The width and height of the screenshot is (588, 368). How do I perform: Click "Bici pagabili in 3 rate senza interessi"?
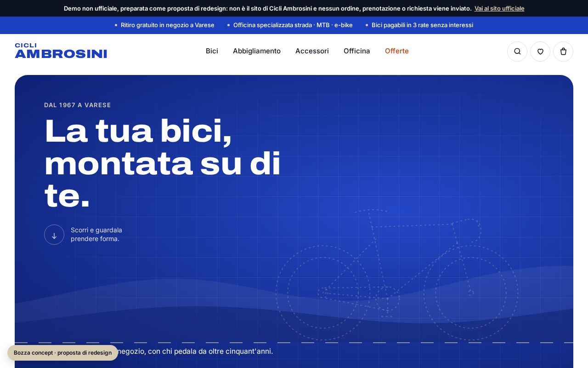coord(422,25)
